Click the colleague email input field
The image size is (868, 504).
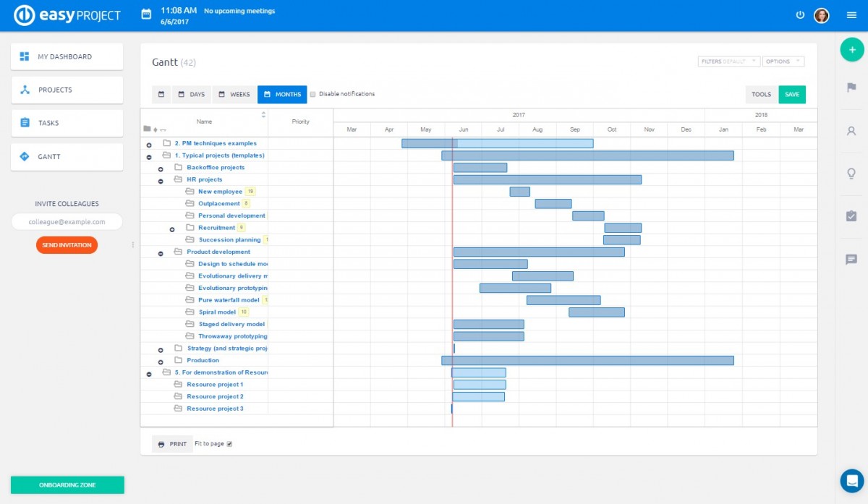tap(67, 222)
